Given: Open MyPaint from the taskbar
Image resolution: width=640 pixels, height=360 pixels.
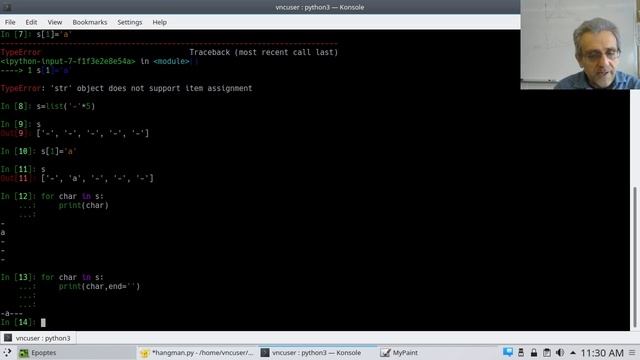Looking at the screenshot, I should (x=399, y=353).
